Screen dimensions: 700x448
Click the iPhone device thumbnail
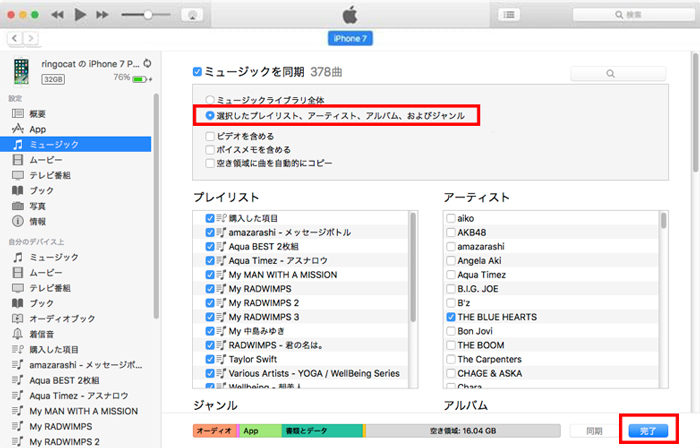pyautogui.click(x=21, y=71)
